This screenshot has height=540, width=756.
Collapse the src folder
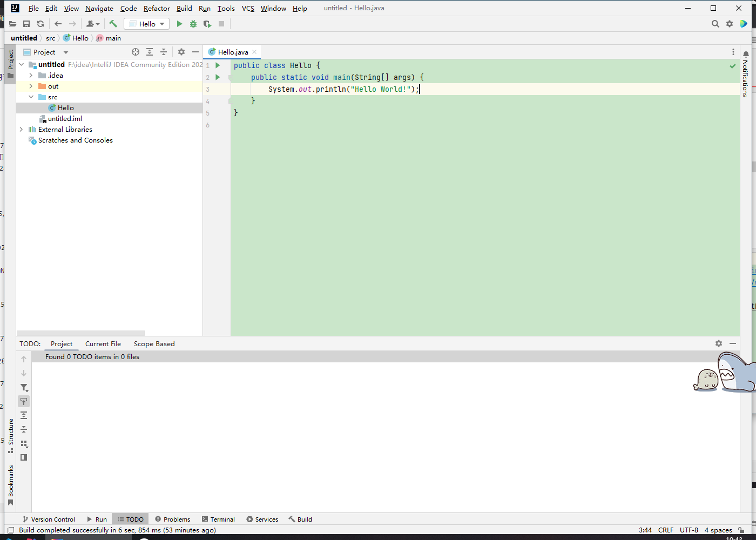pyautogui.click(x=31, y=97)
